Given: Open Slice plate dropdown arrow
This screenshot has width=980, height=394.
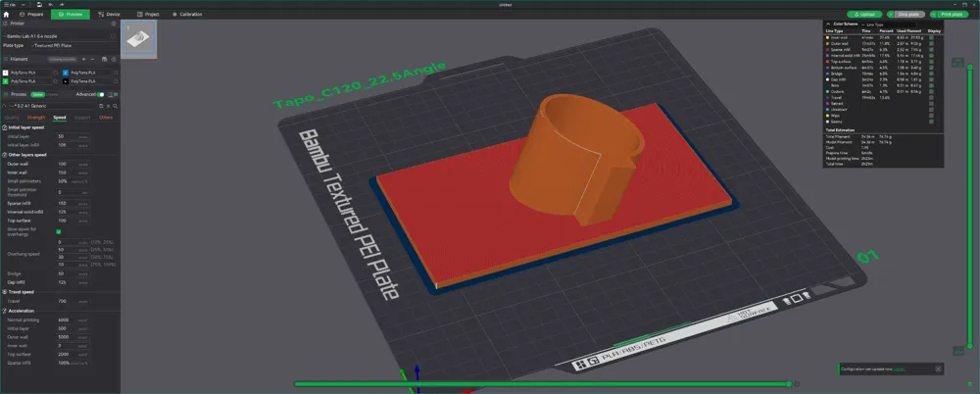Looking at the screenshot, I should [891, 14].
